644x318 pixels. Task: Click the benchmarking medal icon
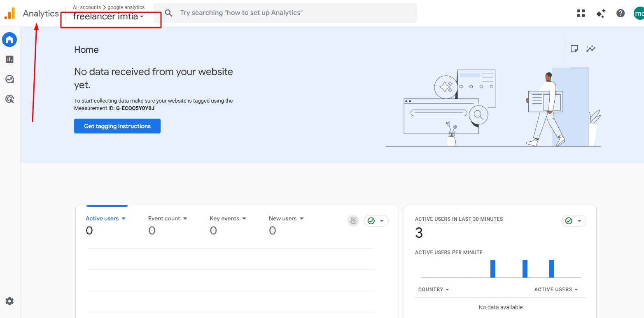coord(353,221)
